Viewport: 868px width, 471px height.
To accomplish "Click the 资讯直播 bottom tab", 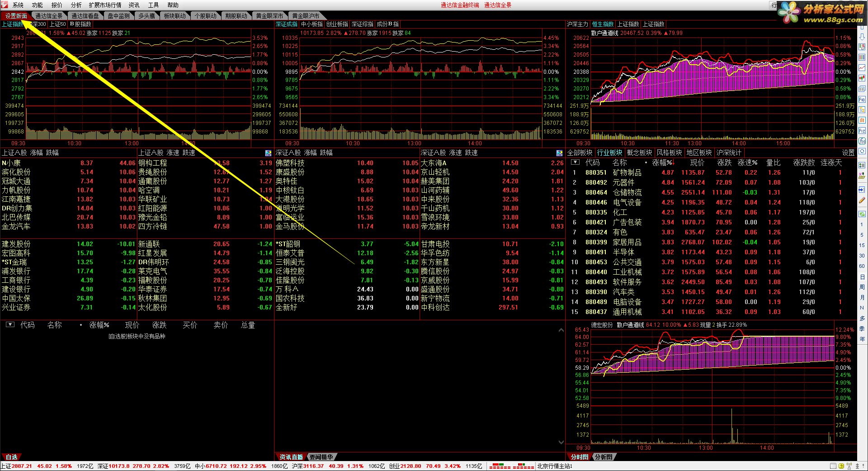I will (291, 457).
